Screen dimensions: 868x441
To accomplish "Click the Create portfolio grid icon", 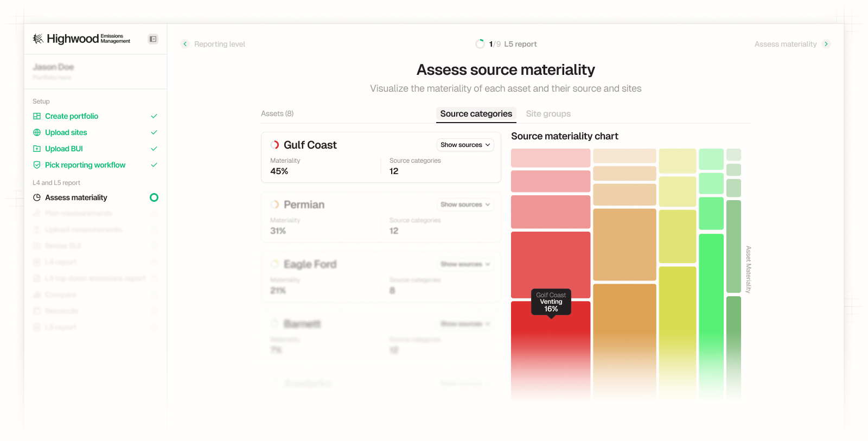I will (37, 116).
